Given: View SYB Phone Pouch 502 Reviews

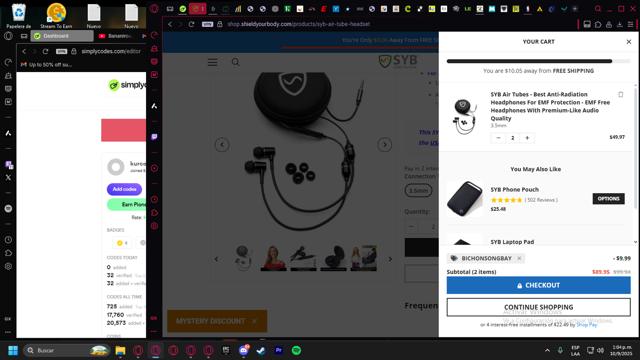Looking at the screenshot, I should click(x=541, y=200).
